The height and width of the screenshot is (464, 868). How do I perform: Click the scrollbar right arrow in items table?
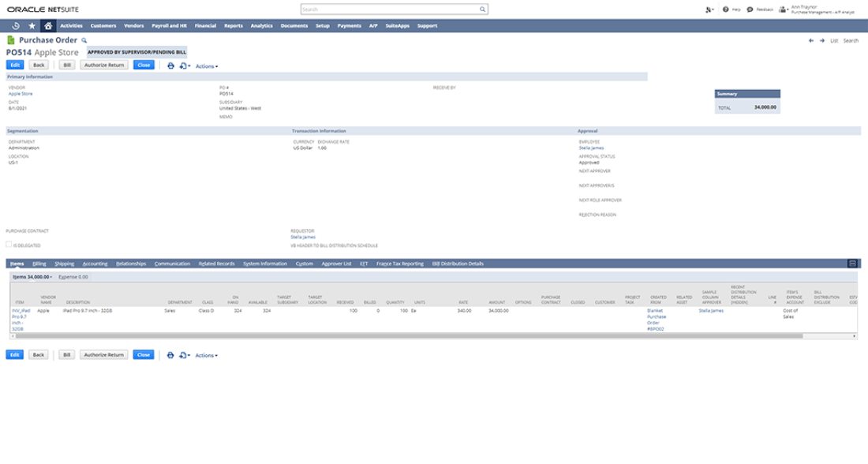854,336
